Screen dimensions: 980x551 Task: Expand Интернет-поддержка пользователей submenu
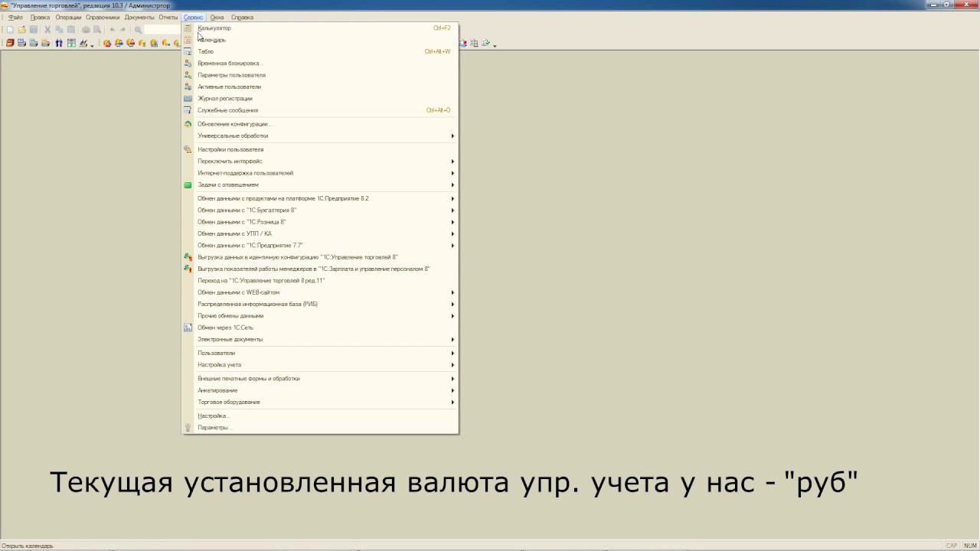pyautogui.click(x=320, y=173)
